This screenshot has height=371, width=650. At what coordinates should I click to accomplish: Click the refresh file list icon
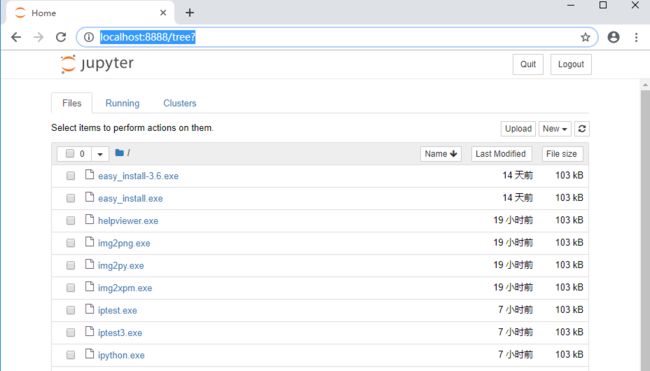[582, 129]
